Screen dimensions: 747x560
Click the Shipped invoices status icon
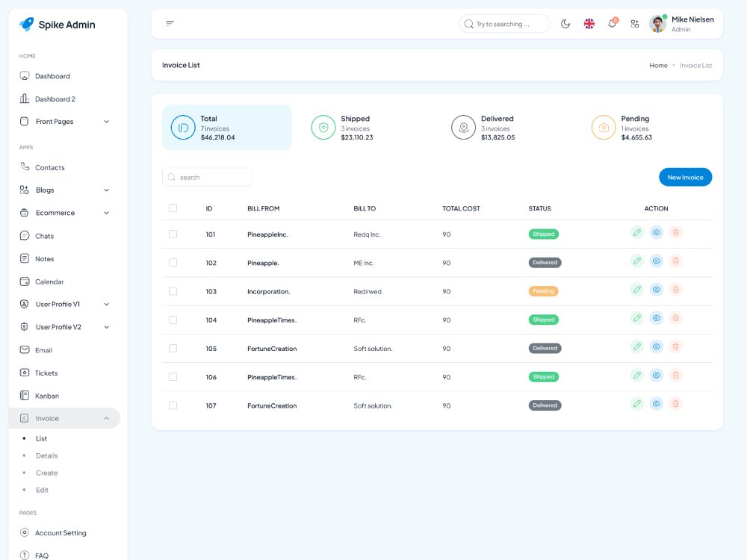point(323,127)
